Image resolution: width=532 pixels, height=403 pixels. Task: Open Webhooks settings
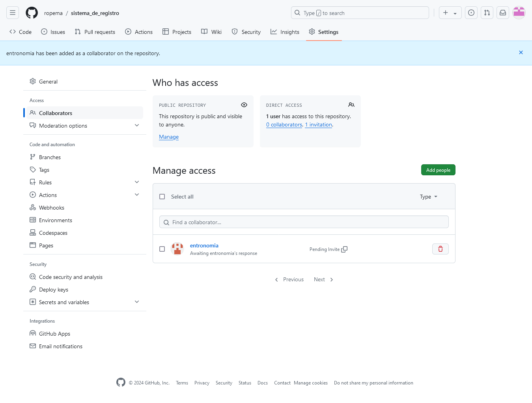click(85, 207)
